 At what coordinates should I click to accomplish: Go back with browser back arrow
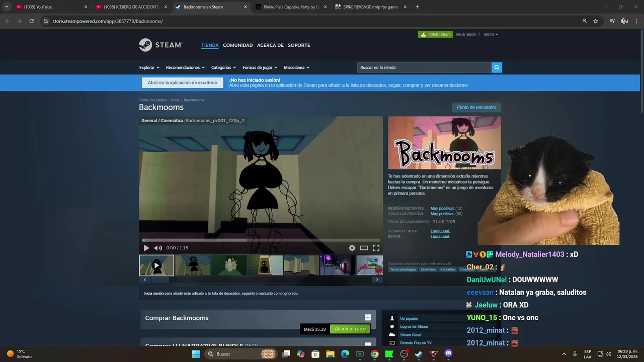coord(8,21)
